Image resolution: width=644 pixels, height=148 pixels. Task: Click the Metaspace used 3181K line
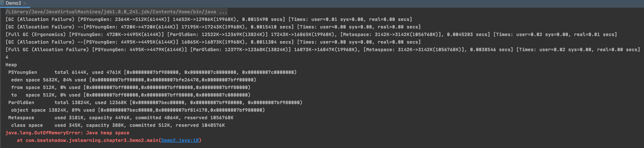click(x=121, y=118)
